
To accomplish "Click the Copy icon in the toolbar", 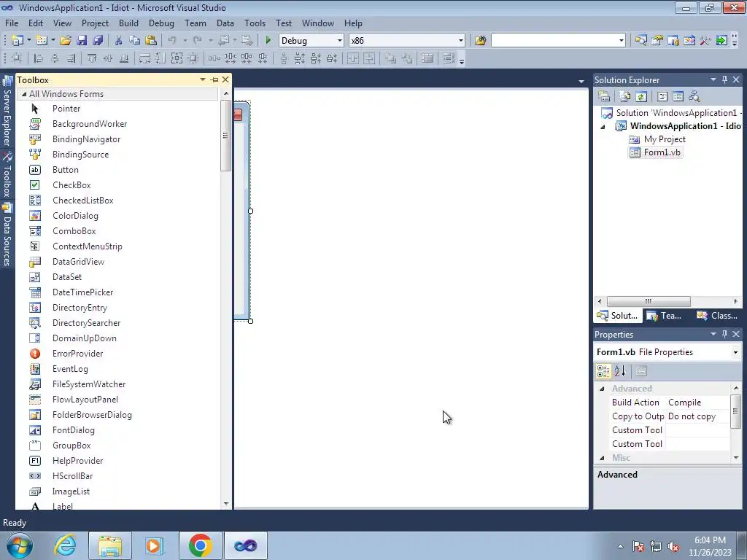I will point(135,41).
